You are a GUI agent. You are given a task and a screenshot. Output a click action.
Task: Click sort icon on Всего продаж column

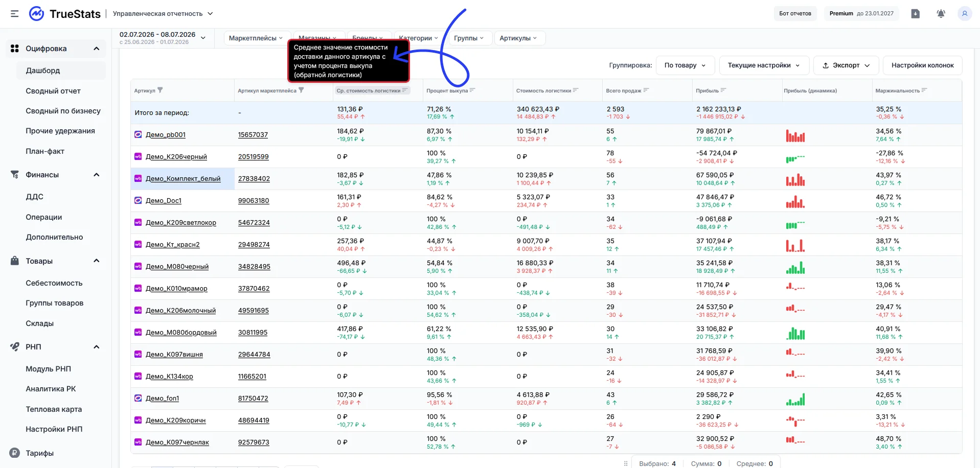coord(646,90)
